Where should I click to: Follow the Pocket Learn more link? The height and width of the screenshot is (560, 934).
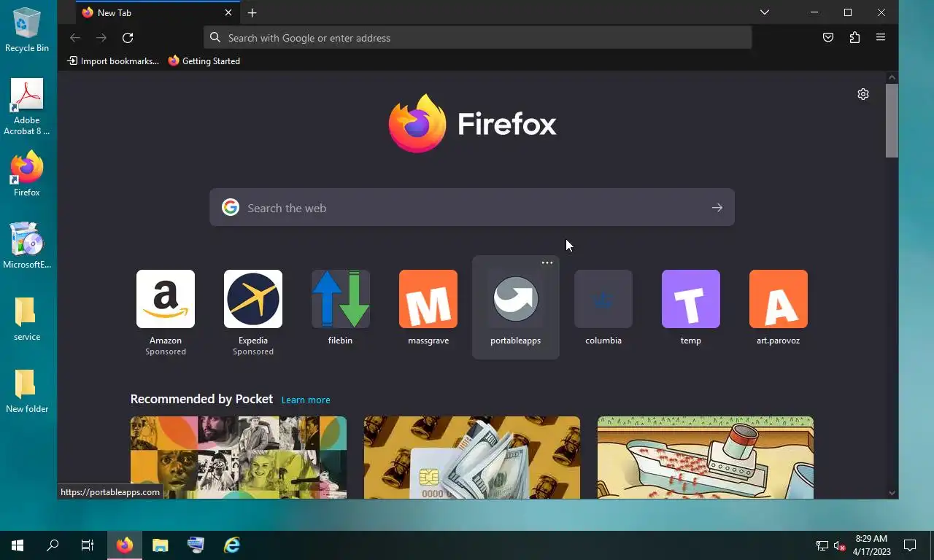(306, 400)
